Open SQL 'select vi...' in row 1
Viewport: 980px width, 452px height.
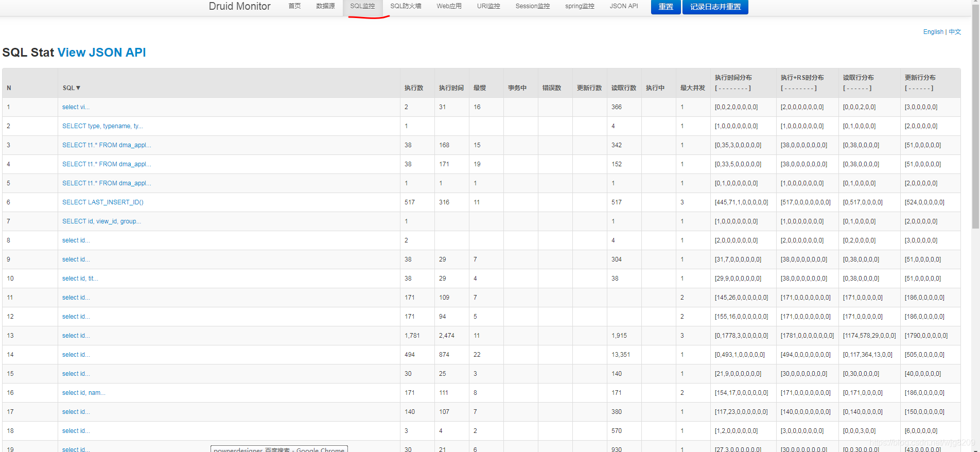tap(76, 107)
